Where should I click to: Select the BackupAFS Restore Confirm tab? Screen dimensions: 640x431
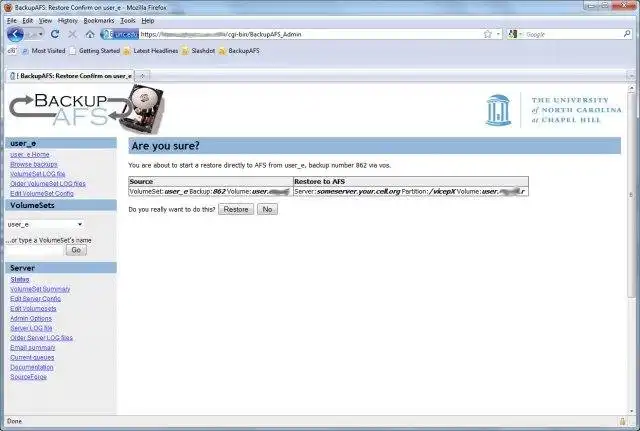[70, 76]
